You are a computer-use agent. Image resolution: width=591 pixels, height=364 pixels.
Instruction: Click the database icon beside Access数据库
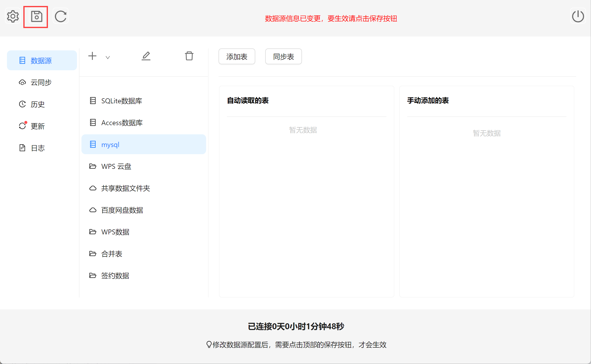click(93, 122)
